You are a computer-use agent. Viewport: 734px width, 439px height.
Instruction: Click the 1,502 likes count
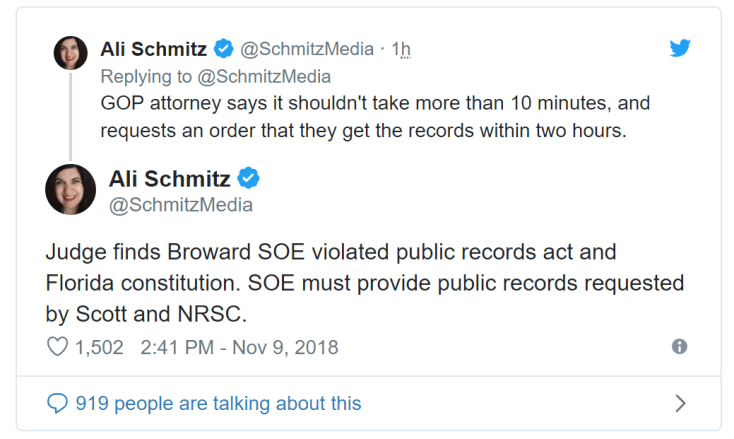tap(99, 348)
